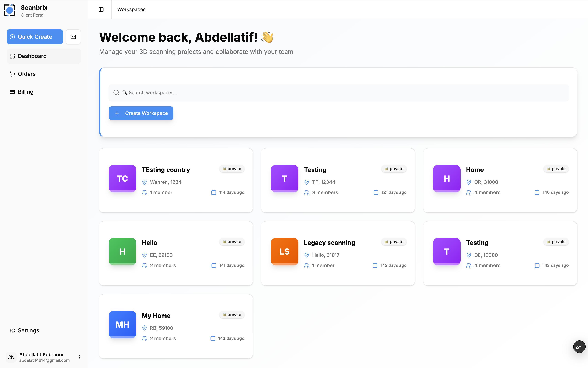Click the Legacy scanning LS avatar
588x368 pixels.
[284, 251]
